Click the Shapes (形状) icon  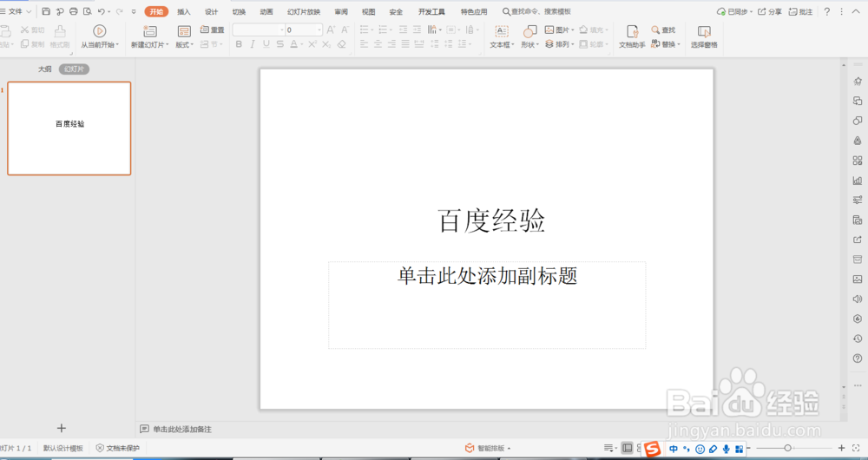pos(529,31)
